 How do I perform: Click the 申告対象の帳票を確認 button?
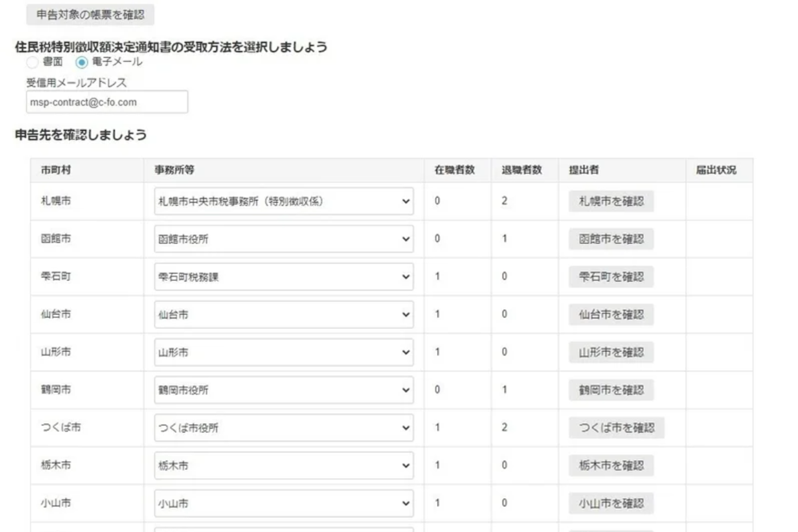89,14
